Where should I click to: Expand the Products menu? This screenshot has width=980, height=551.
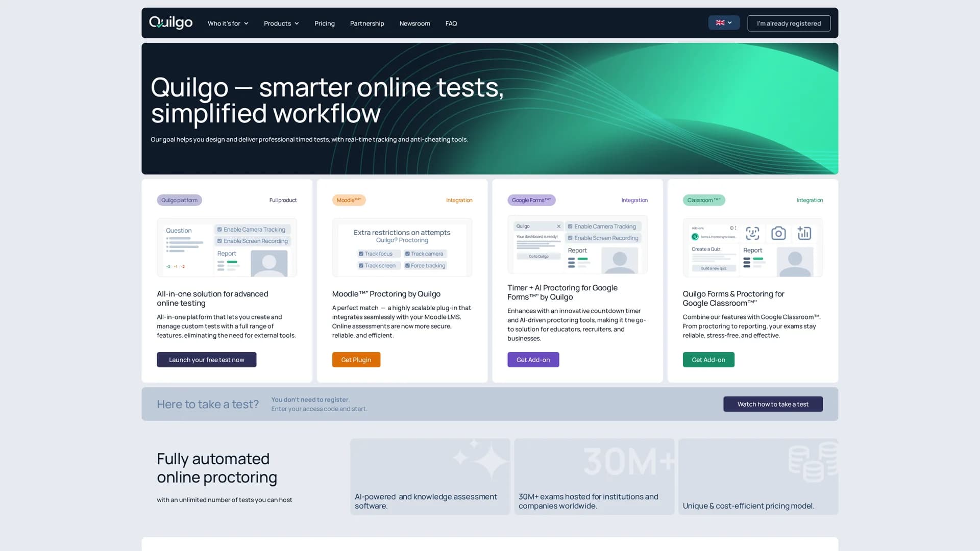coord(281,23)
